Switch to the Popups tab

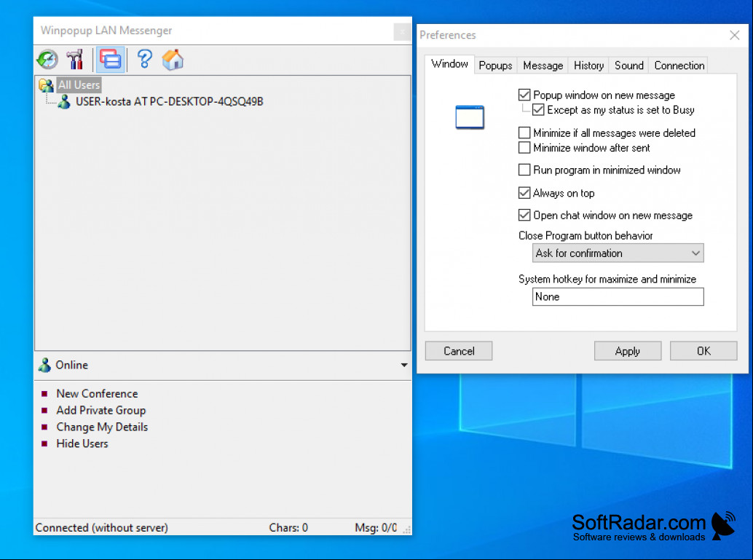(x=496, y=66)
